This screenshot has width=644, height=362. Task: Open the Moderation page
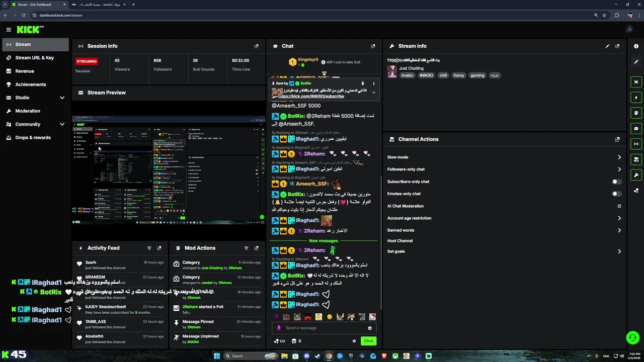tap(35, 111)
